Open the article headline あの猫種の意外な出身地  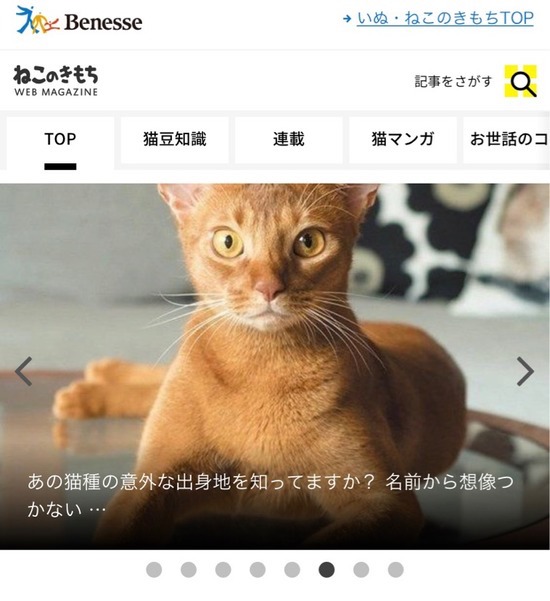[x=270, y=496]
